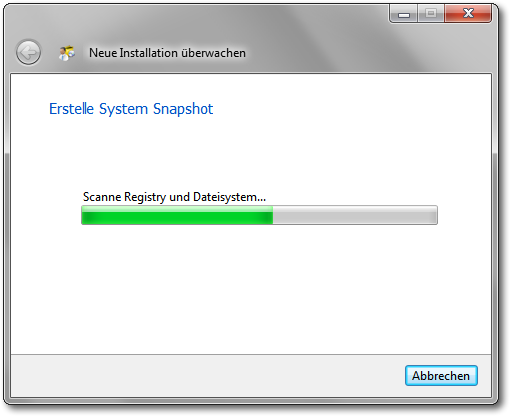
Task: Click the 'Scanne Registry und Dateisystem...' status label
Action: pos(174,197)
